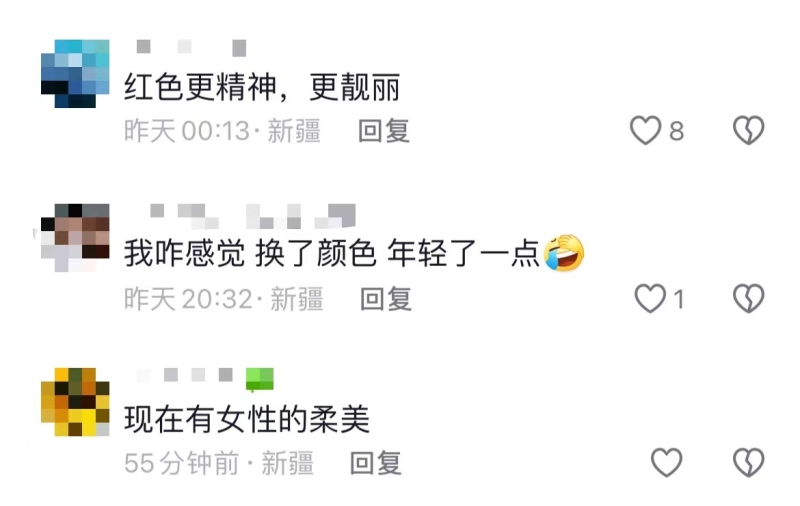Viewport: 800px width, 506px height.
Task: Like the comment 现在有女性的柔美
Action: 666,463
